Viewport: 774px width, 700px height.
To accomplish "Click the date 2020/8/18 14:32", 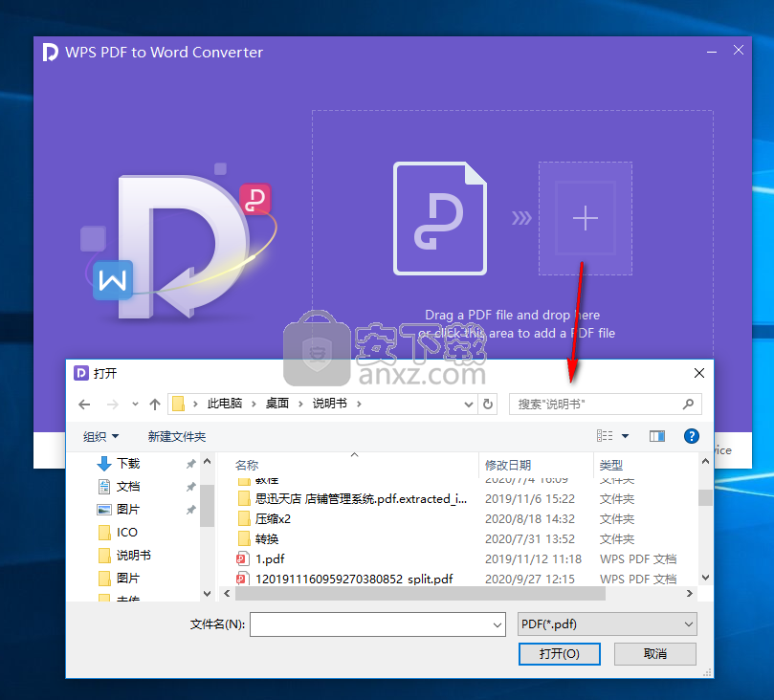I will point(530,519).
